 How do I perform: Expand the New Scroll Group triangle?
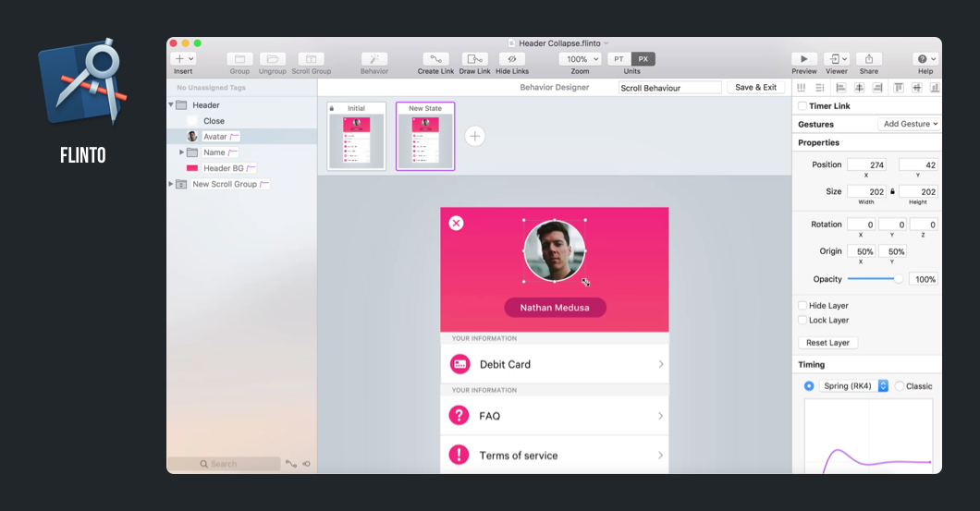pyautogui.click(x=171, y=184)
